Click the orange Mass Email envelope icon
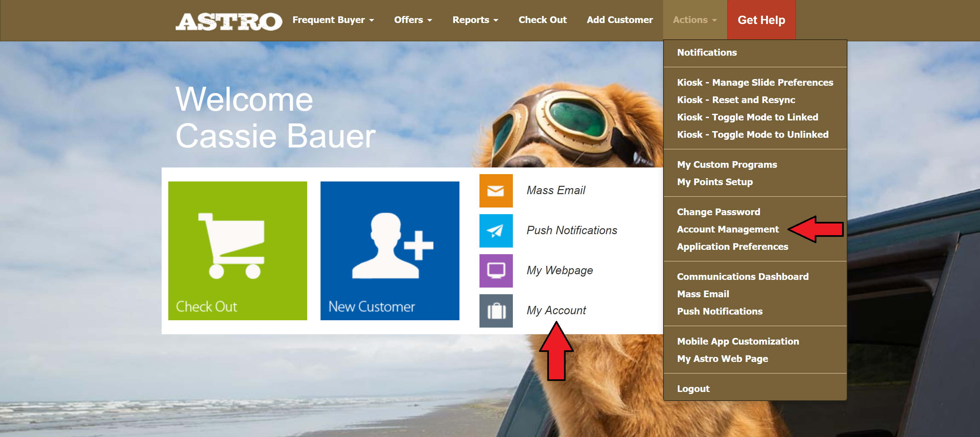The image size is (980, 437). click(x=495, y=190)
